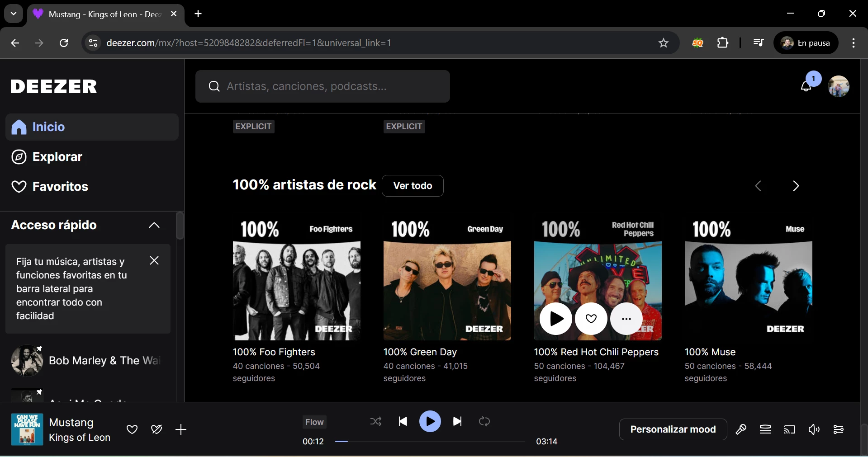Screen dimensions: 868x457
Task: Click the Personalizar mood button
Action: coord(673,429)
